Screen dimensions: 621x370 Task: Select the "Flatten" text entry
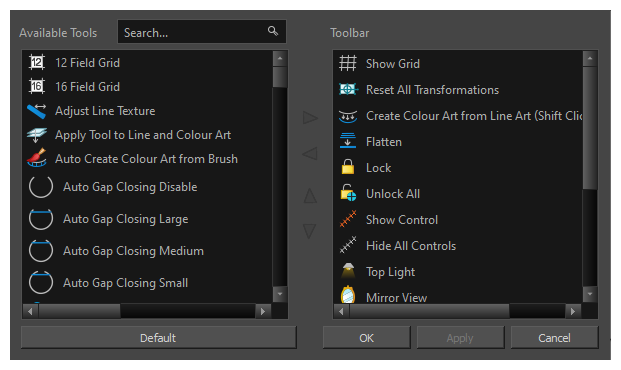(383, 142)
